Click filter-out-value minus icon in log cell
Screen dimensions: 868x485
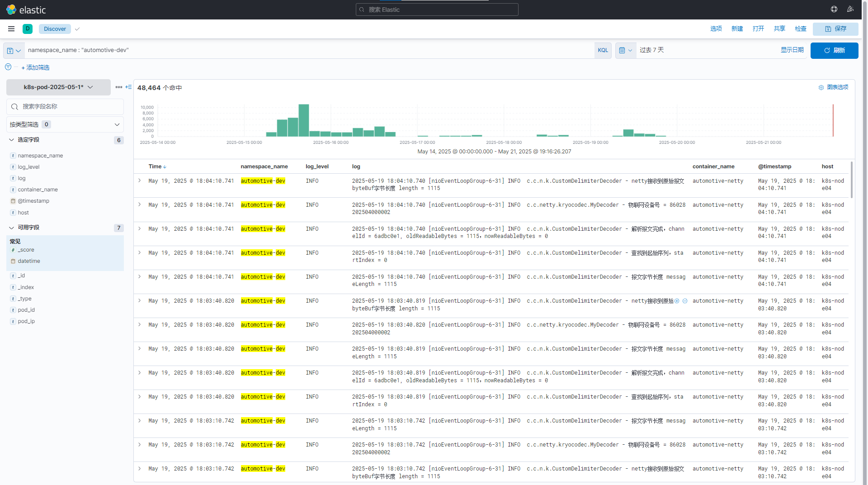(x=685, y=301)
